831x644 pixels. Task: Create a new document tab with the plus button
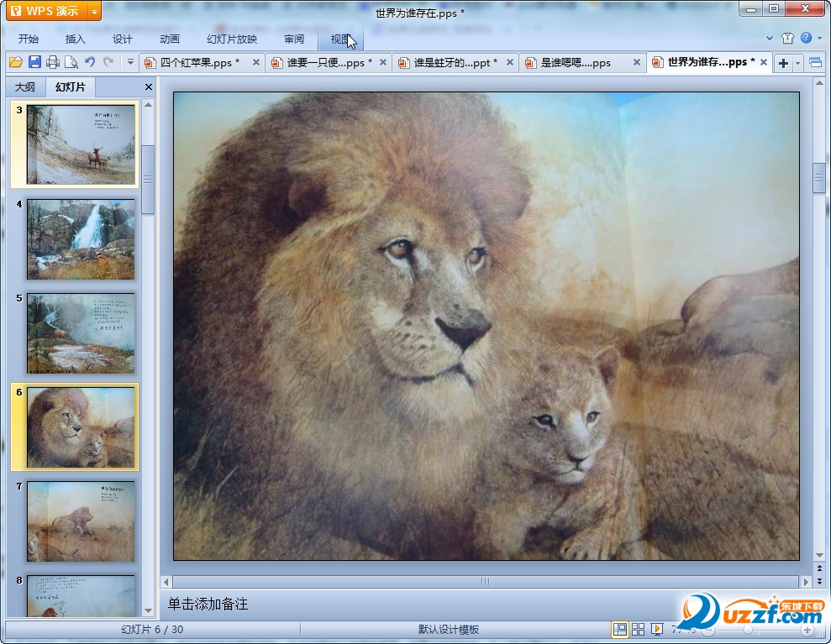tap(783, 63)
